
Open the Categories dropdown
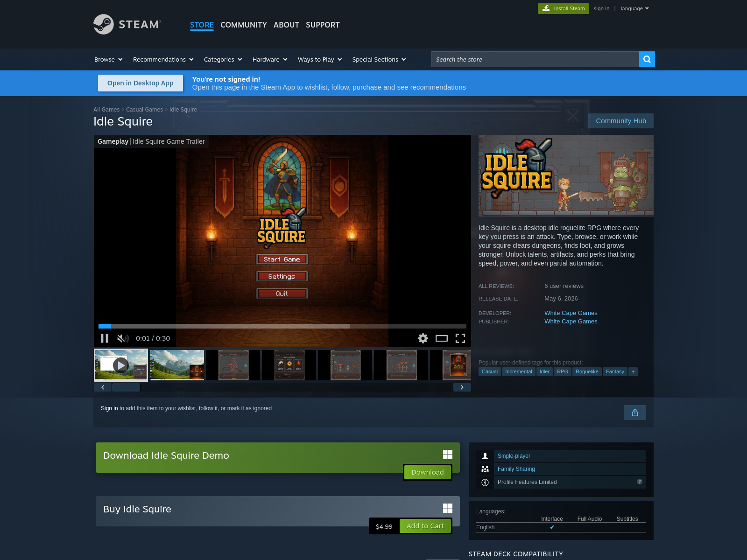point(223,59)
